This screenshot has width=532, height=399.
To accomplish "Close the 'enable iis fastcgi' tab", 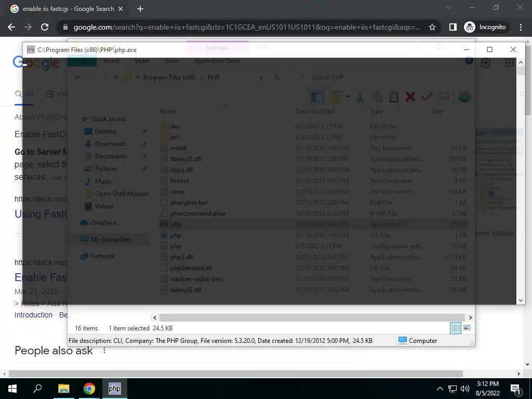I will [x=121, y=9].
